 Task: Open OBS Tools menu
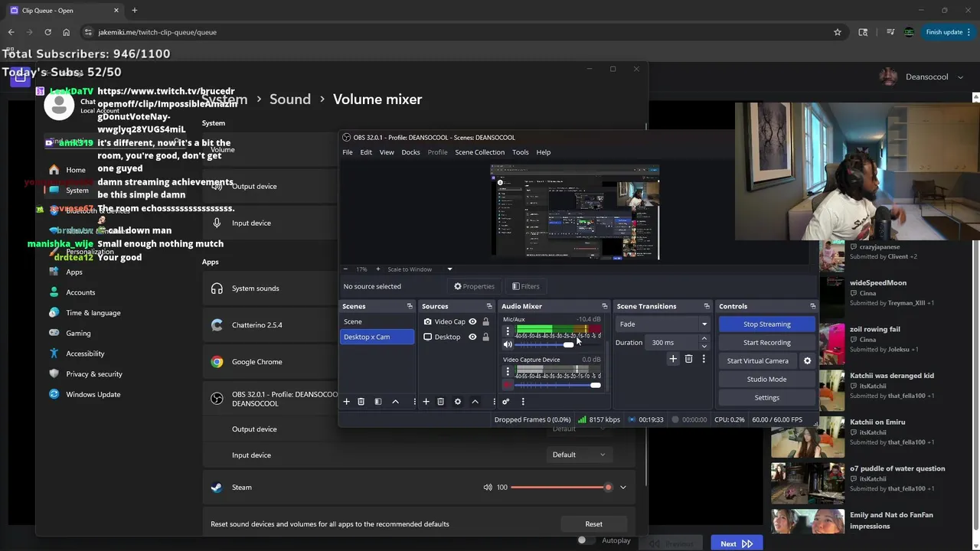point(521,152)
